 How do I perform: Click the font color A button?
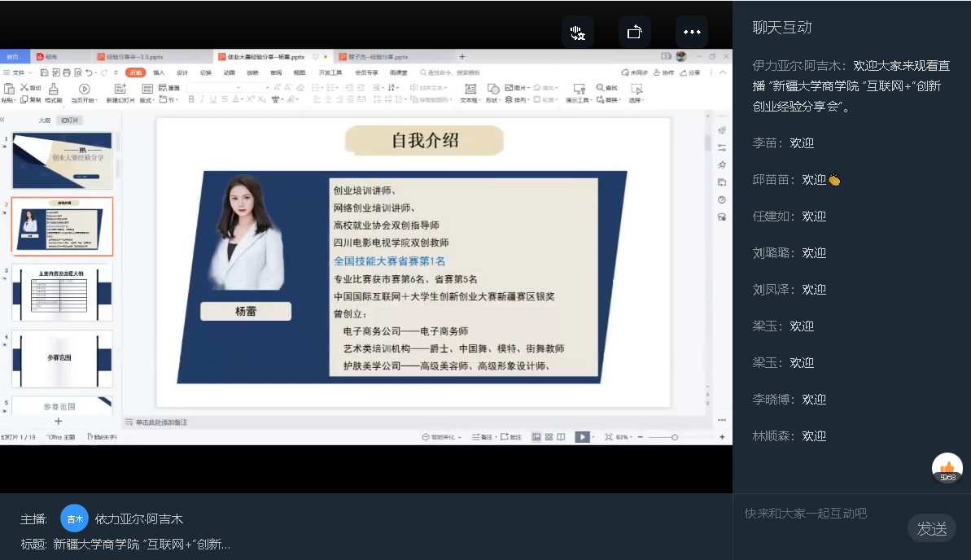point(236,99)
